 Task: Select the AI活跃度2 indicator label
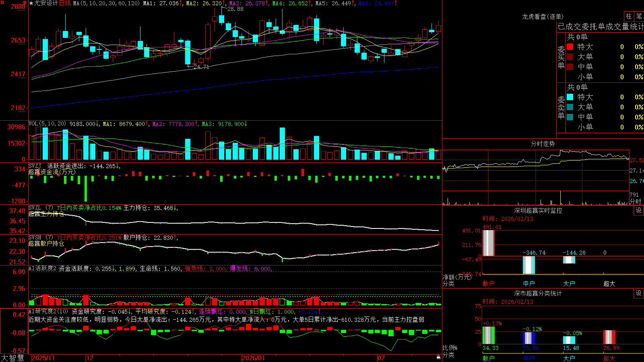pos(43,268)
